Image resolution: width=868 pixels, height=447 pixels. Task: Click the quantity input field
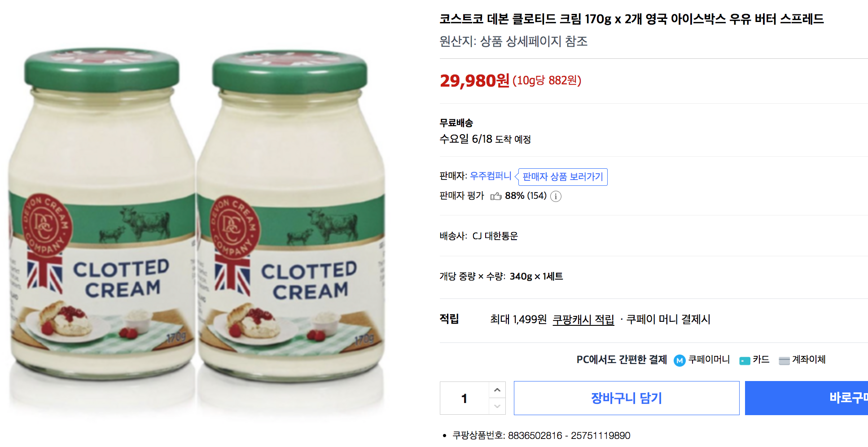coord(465,398)
